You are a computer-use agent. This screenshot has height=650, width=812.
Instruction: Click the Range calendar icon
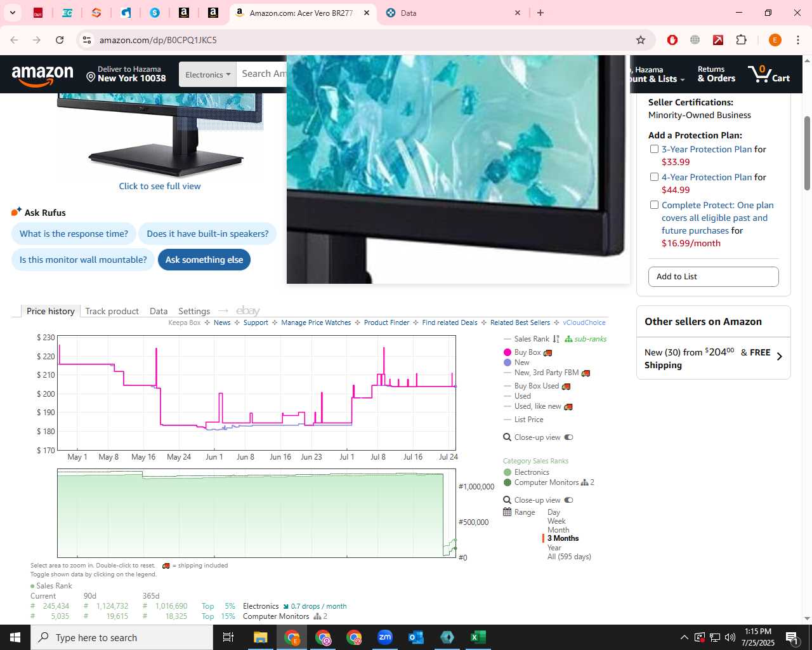tap(507, 512)
